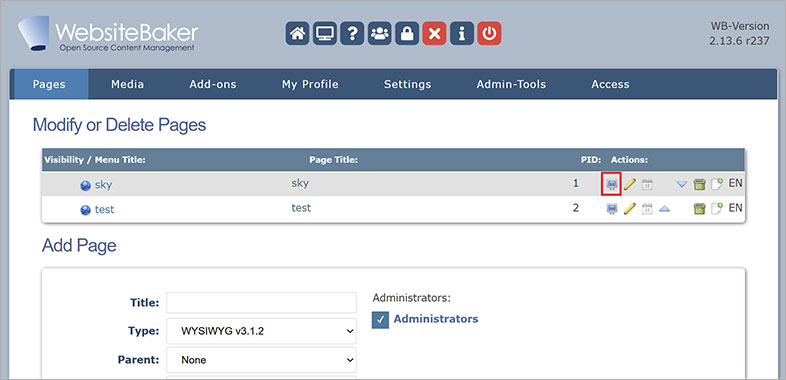This screenshot has width=786, height=380.
Task: Open the test menu title link
Action: click(105, 210)
